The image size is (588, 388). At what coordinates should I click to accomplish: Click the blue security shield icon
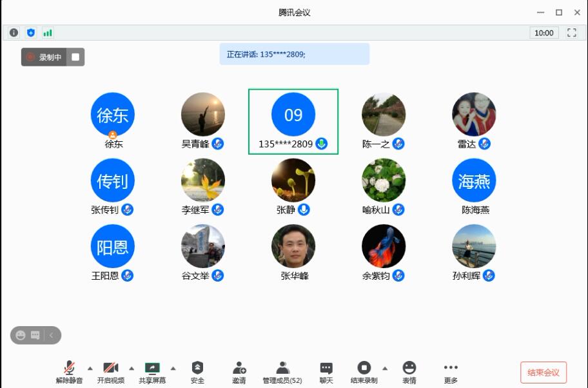[30, 32]
